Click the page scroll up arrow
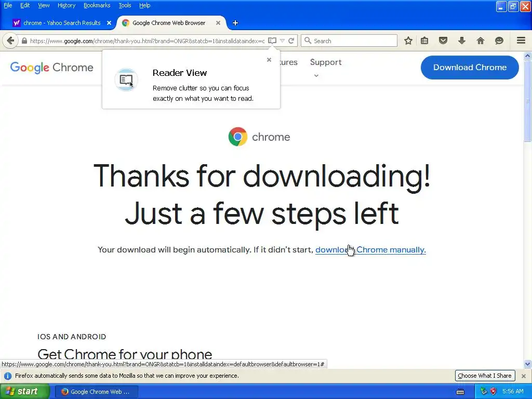 (x=528, y=56)
